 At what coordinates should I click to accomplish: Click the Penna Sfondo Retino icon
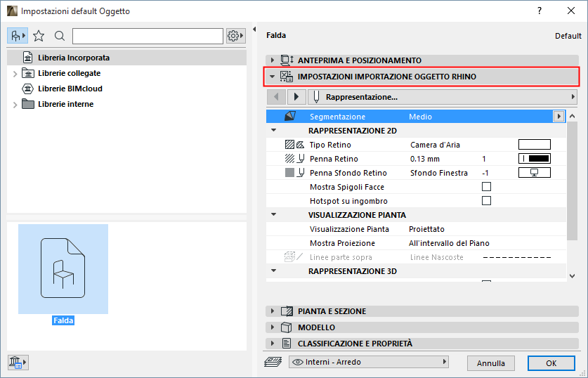[x=294, y=173]
